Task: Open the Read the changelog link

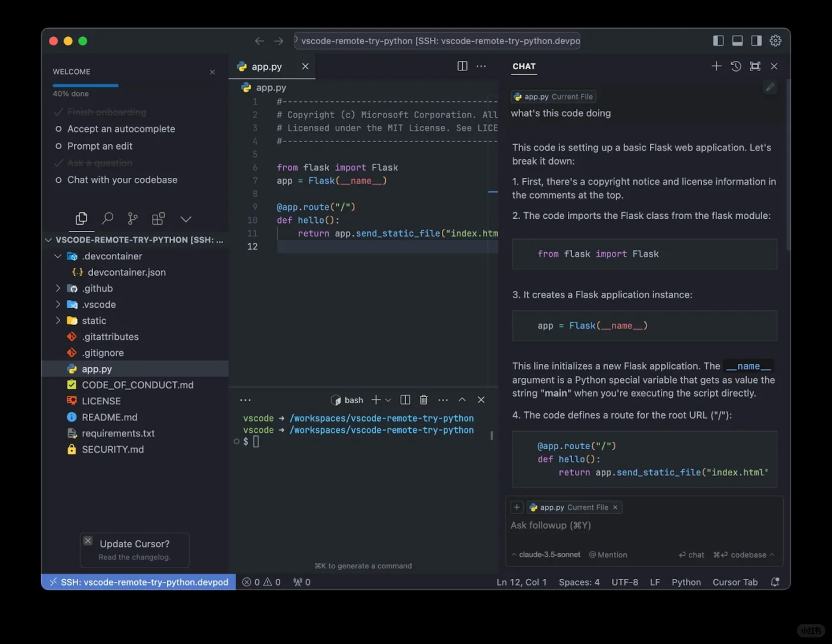Action: click(x=134, y=558)
